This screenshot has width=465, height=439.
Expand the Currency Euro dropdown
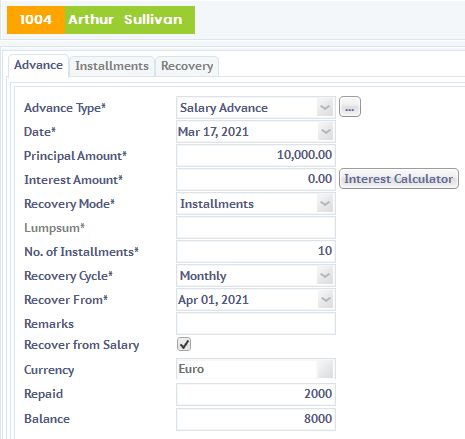pyautogui.click(x=325, y=369)
